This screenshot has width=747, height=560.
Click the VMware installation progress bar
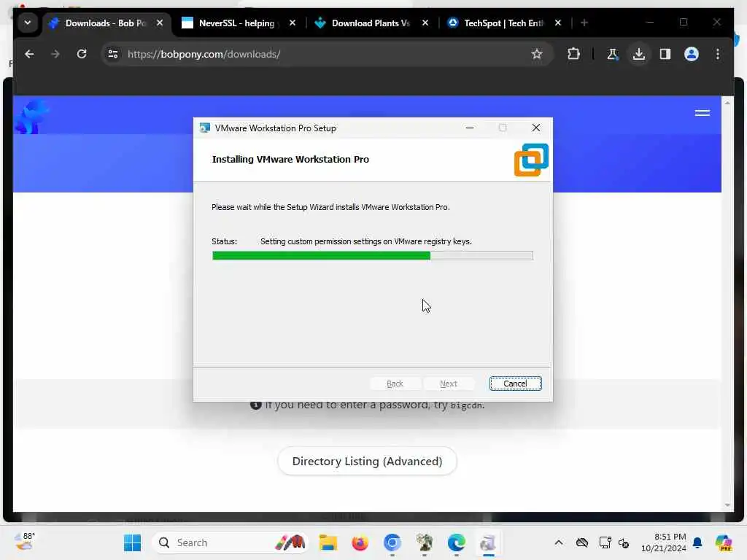[373, 256]
